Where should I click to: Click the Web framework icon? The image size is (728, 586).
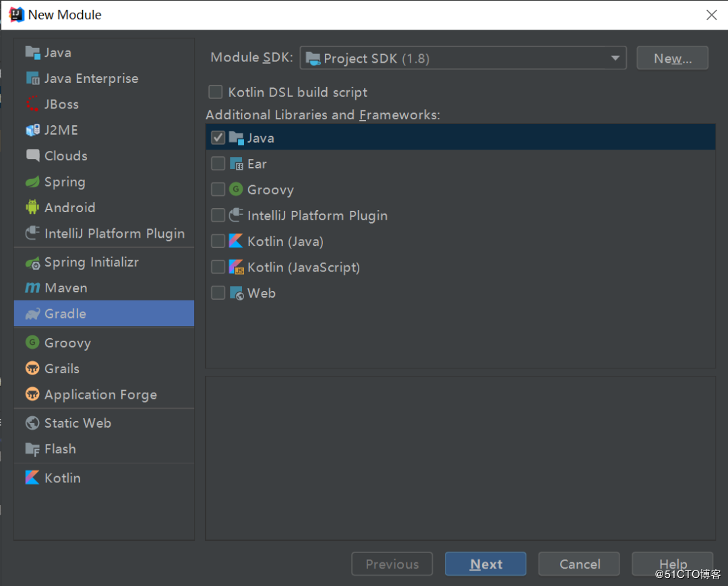click(237, 293)
